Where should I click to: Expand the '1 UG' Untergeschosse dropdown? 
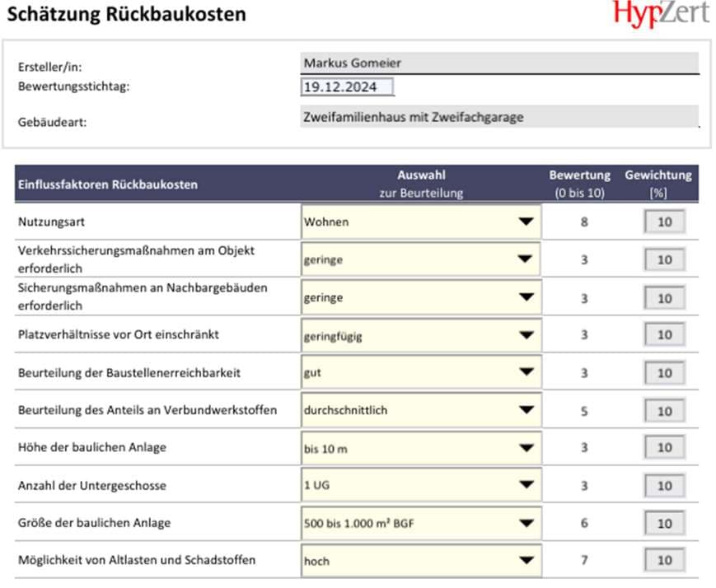pos(526,486)
